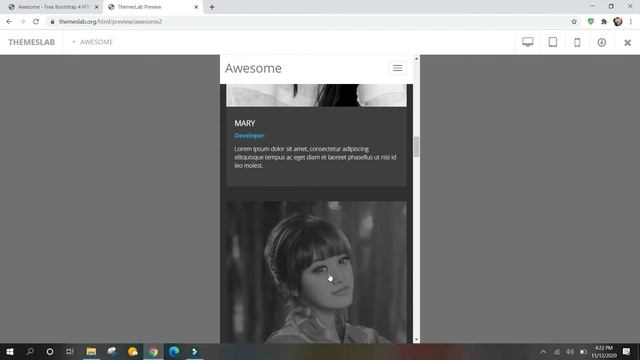Click the Lorem ipsum description paragraph
Image resolution: width=640 pixels, height=360 pixels.
click(x=315, y=157)
